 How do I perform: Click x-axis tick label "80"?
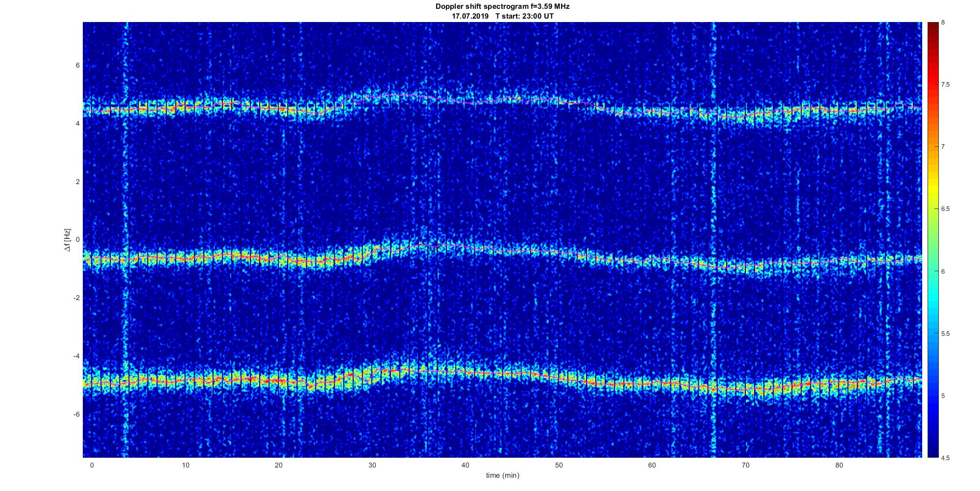839,465
